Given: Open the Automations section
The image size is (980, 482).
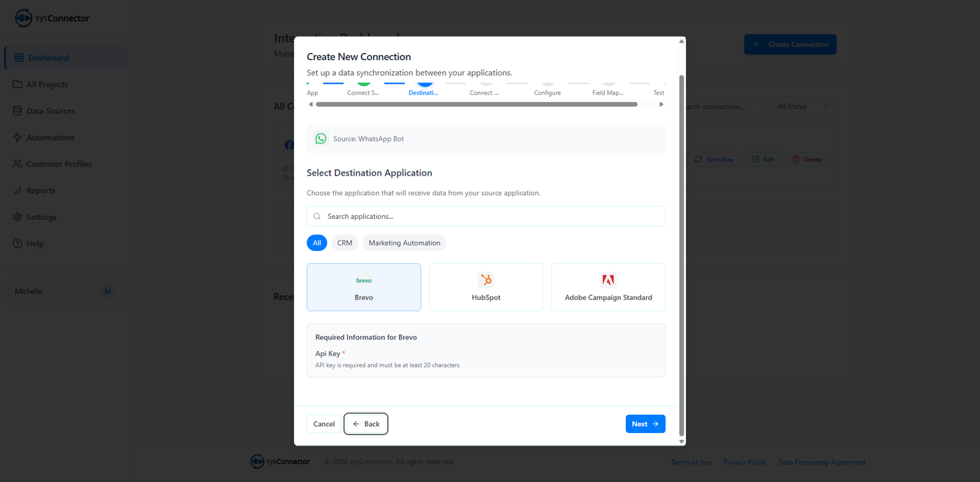Looking at the screenshot, I should pyautogui.click(x=66, y=138).
